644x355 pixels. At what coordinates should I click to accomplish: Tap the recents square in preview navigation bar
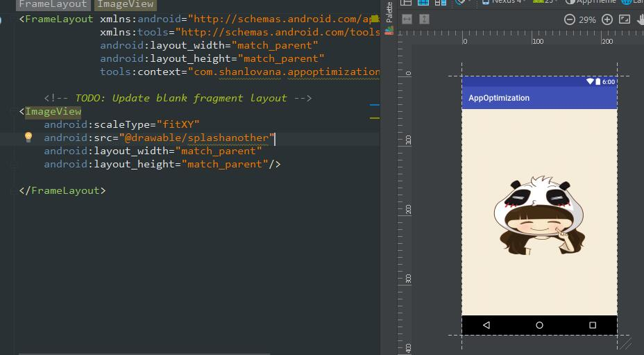[x=592, y=325]
